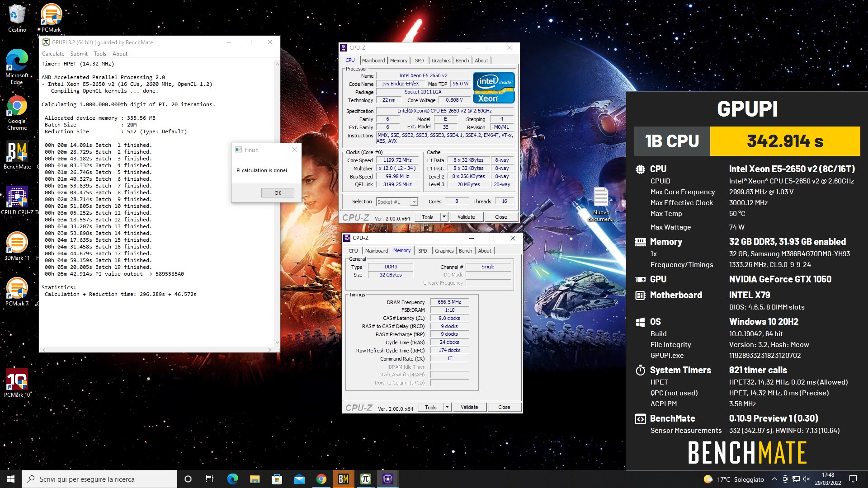The image size is (868, 488).
Task: Click Validate in lower CPU-Z window
Action: point(469,407)
